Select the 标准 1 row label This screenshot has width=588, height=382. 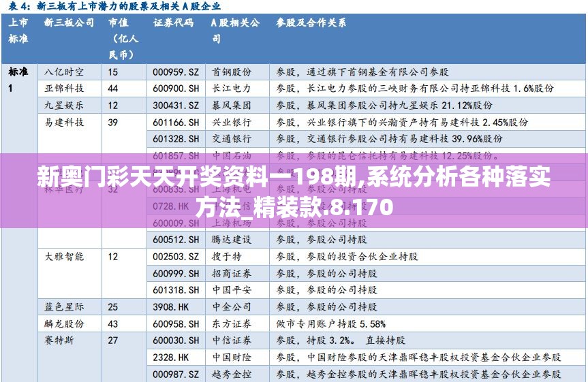pyautogui.click(x=18, y=80)
